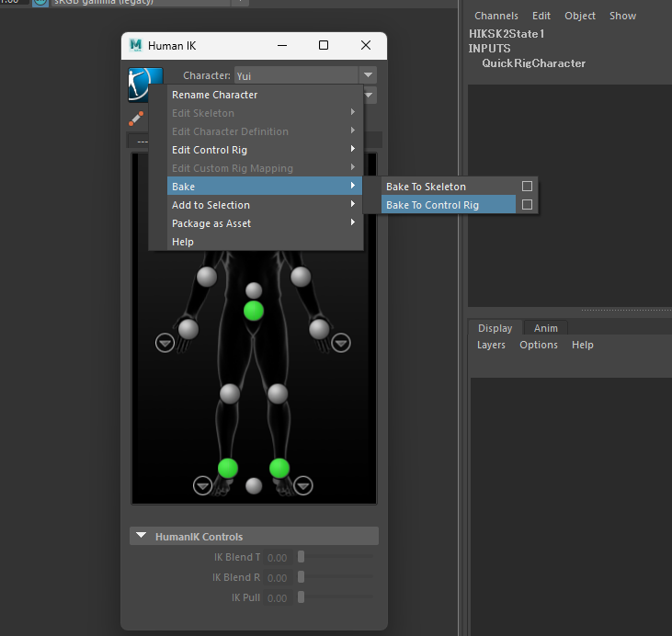Open Bake To Skeleton options box
The height and width of the screenshot is (636, 672).
click(527, 186)
